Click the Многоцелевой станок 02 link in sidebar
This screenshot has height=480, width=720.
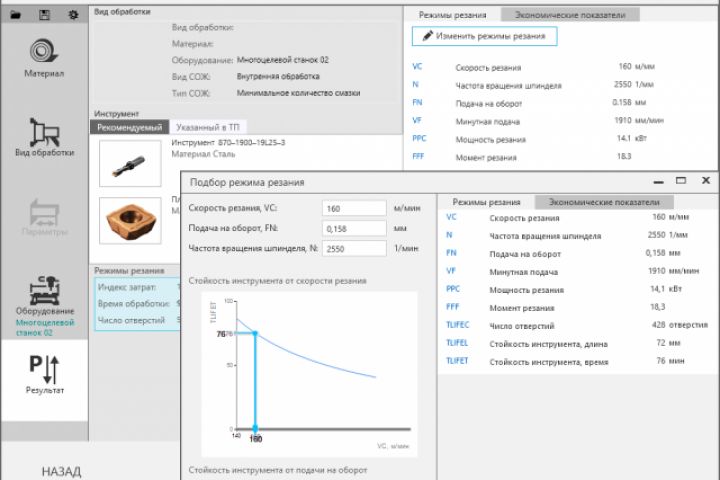(45, 328)
